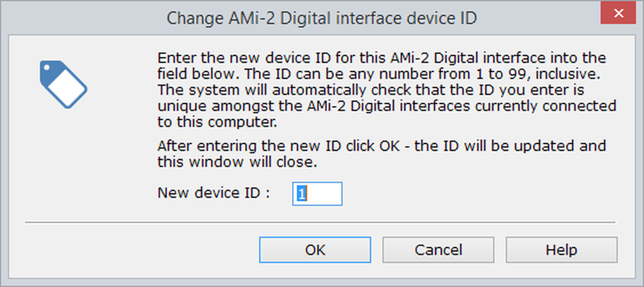
Task: Open Help for this dialog
Action: click(x=561, y=250)
